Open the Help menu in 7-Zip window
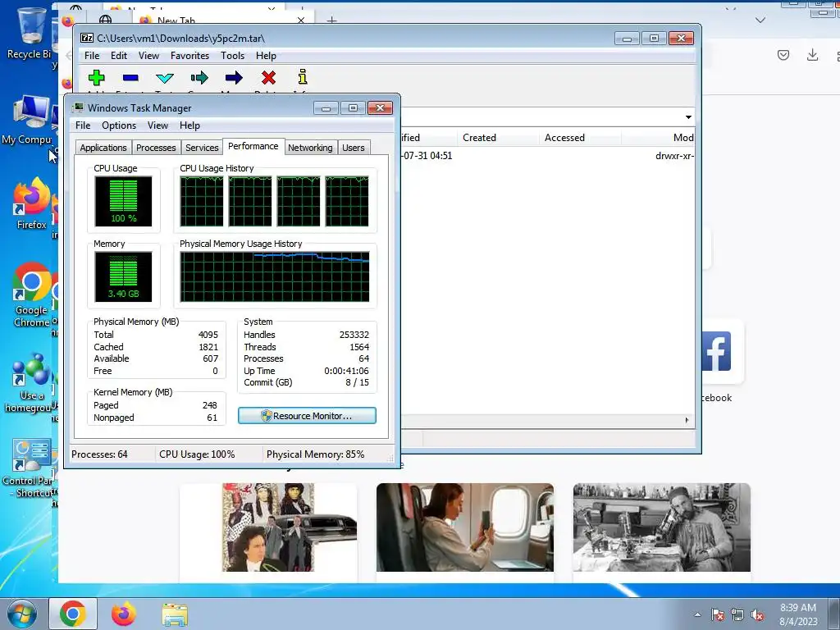Image resolution: width=840 pixels, height=630 pixels. tap(266, 56)
